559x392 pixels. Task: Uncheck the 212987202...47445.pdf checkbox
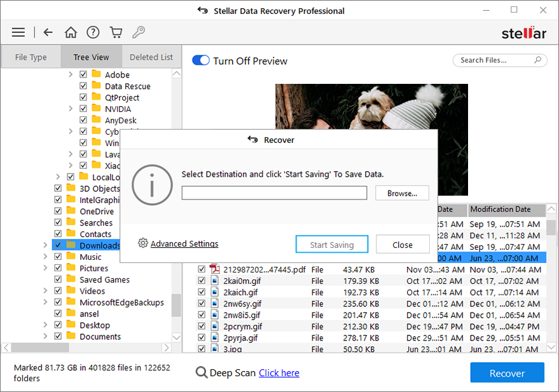(202, 269)
